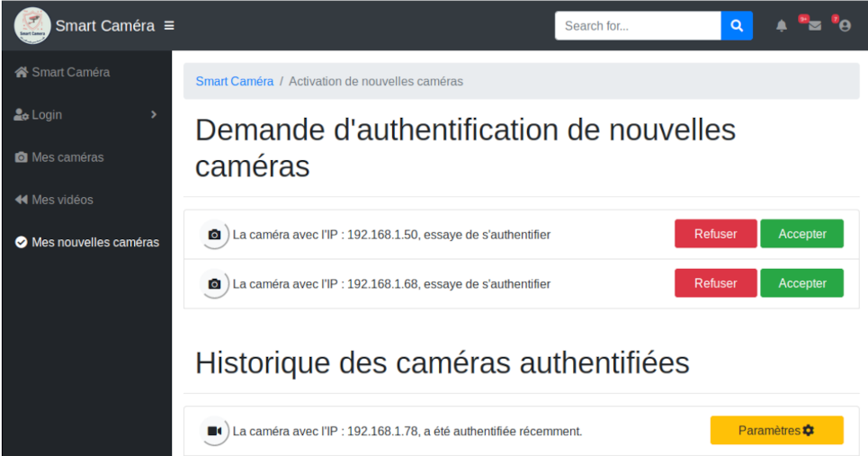
Task: Click camera icon next to IP 192.168.1.50
Action: point(214,235)
